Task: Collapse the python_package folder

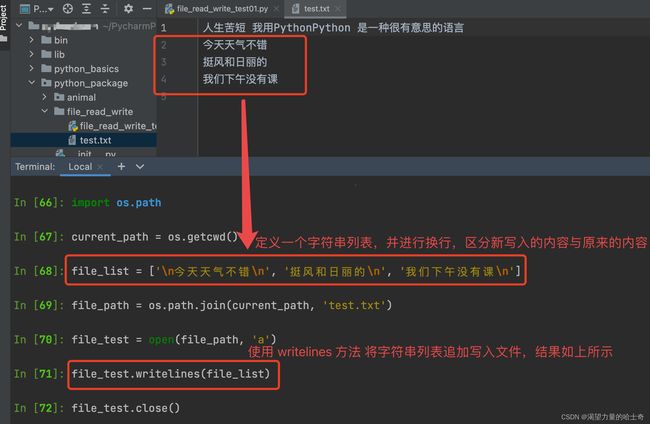Action: (32, 83)
